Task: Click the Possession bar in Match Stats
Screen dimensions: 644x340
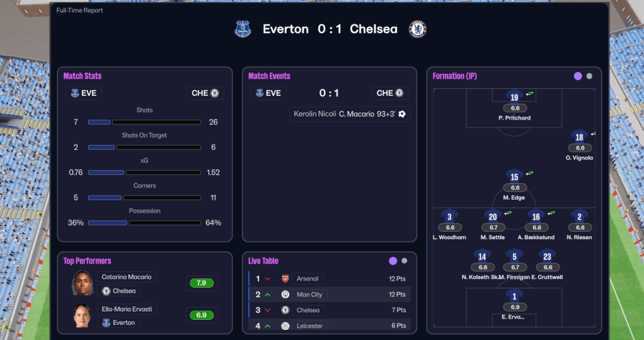Action: pyautogui.click(x=144, y=223)
